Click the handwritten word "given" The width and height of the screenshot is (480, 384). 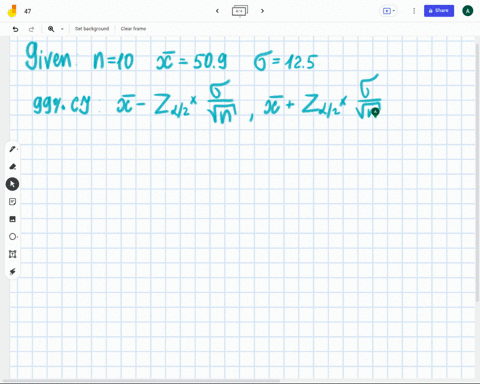pos(49,56)
